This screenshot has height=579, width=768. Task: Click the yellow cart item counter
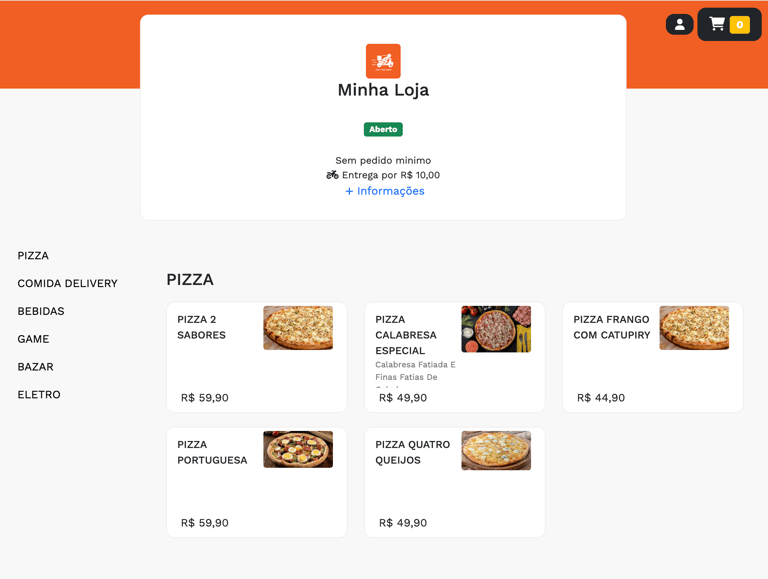(740, 24)
